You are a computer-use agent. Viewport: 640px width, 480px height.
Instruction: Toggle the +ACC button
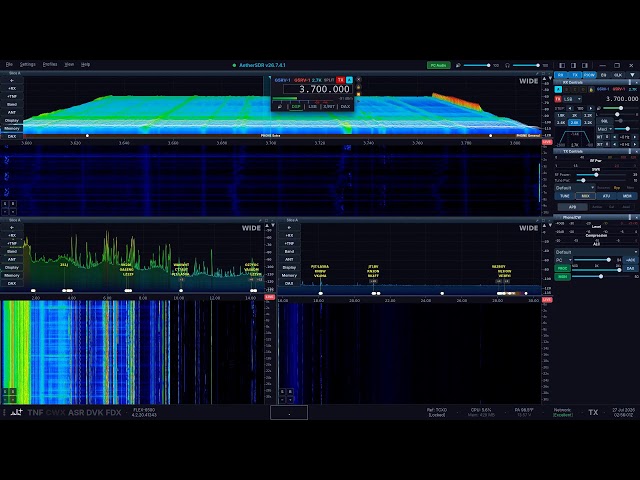point(630,260)
